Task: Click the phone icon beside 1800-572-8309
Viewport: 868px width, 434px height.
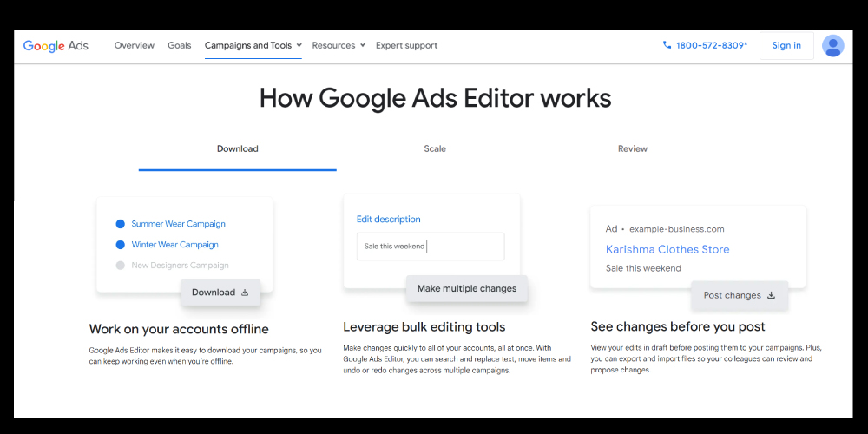Action: point(667,45)
